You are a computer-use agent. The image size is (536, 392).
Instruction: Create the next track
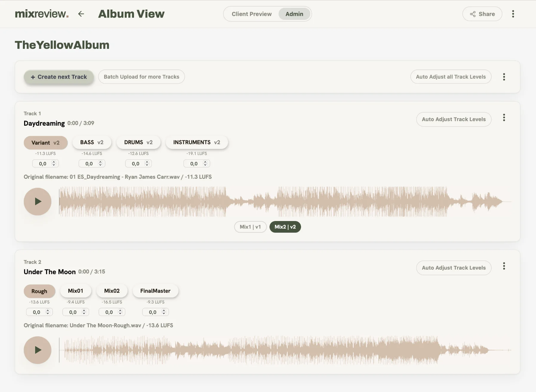point(59,77)
